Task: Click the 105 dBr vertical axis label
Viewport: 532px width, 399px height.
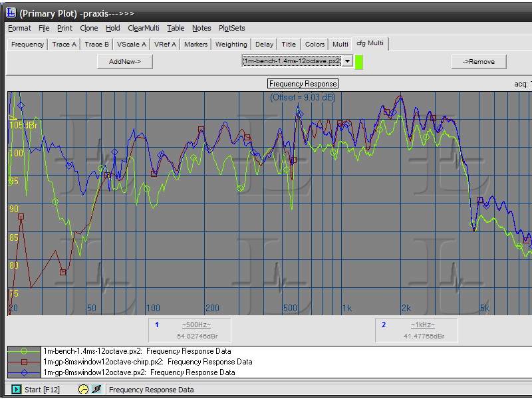Action: [23, 125]
